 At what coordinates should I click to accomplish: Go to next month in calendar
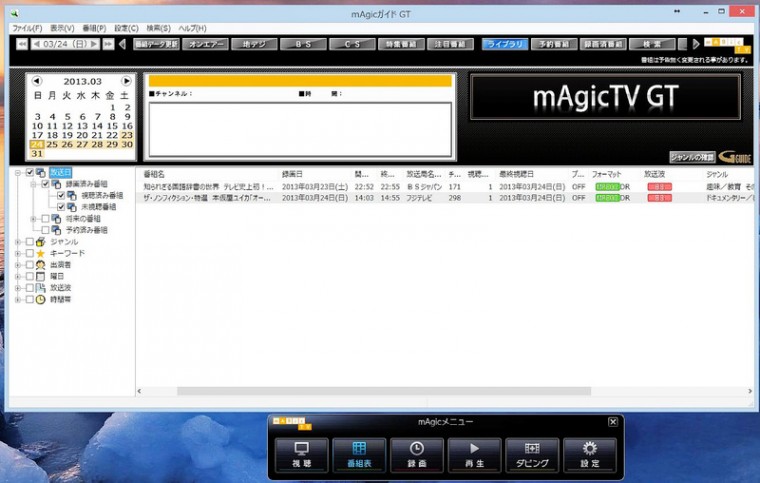pyautogui.click(x=127, y=81)
